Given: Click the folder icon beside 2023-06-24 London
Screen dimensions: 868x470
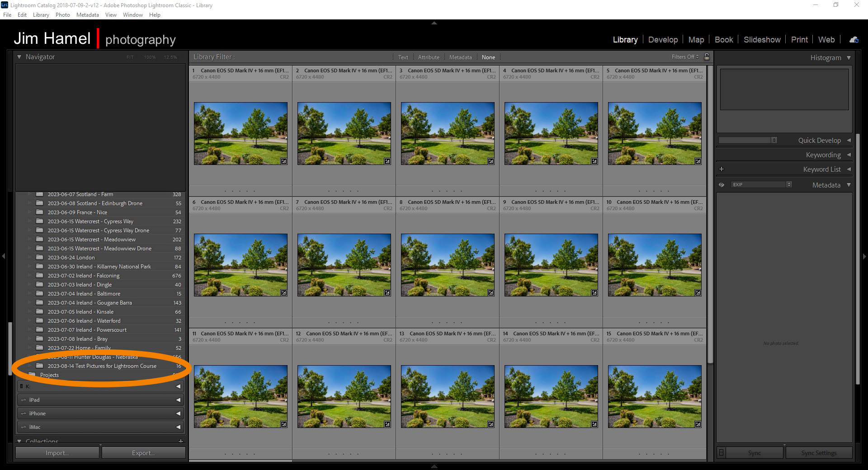Looking at the screenshot, I should (40, 257).
